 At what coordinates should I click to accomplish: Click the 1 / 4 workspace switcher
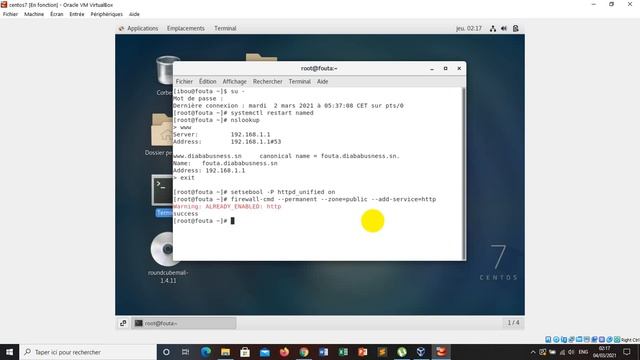(x=513, y=322)
